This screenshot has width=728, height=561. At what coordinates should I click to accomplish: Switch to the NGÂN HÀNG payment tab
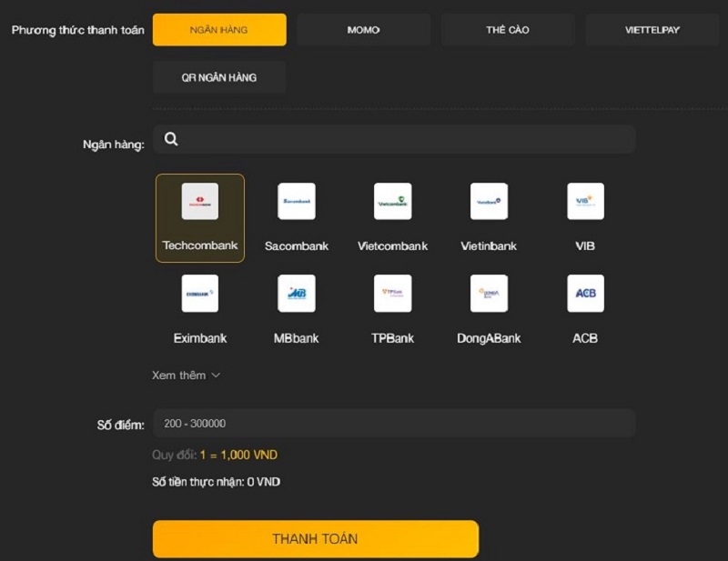(219, 30)
